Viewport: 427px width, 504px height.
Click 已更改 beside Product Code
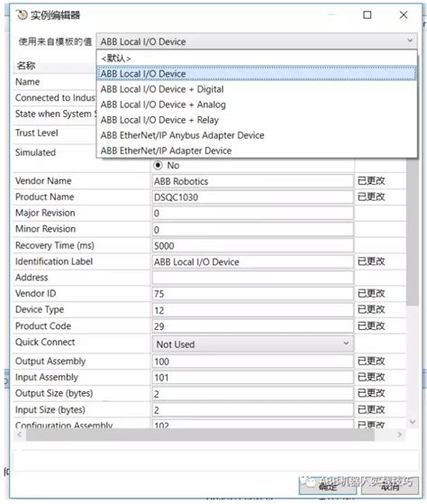pos(371,325)
